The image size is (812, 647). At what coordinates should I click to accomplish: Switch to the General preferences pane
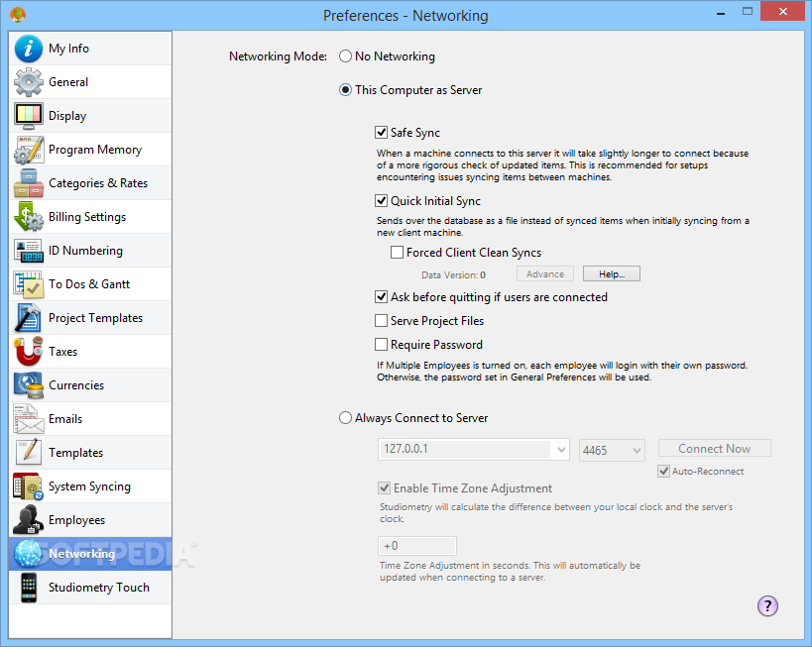90,82
